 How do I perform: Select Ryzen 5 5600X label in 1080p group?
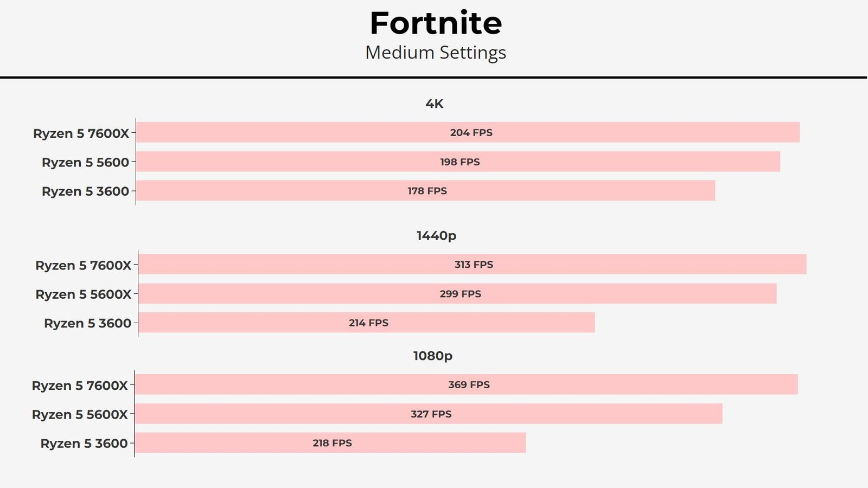tap(80, 415)
